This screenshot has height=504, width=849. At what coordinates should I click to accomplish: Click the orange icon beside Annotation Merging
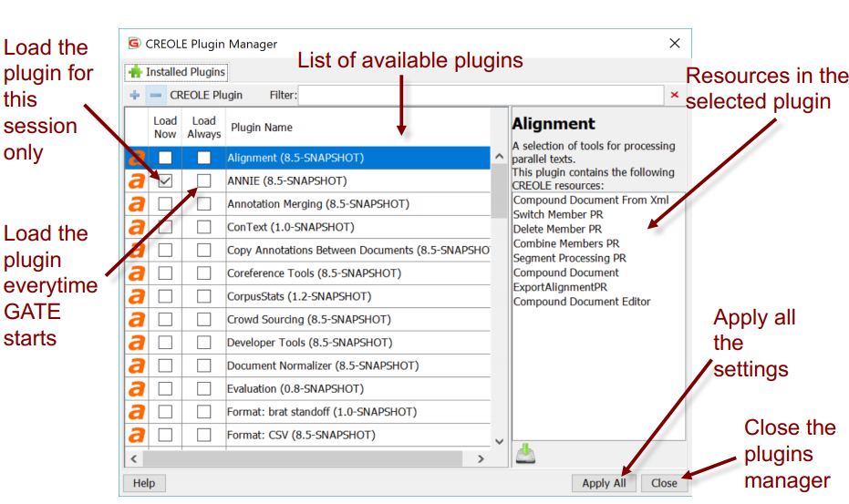(137, 204)
